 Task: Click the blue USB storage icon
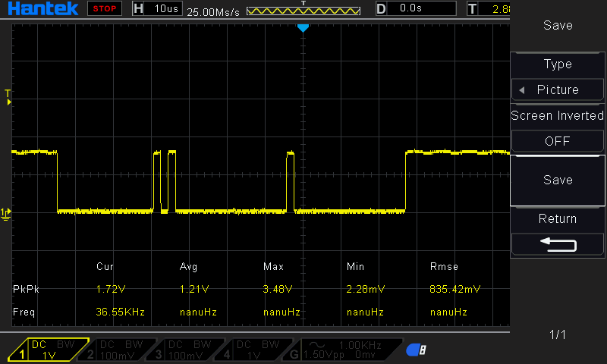417,350
